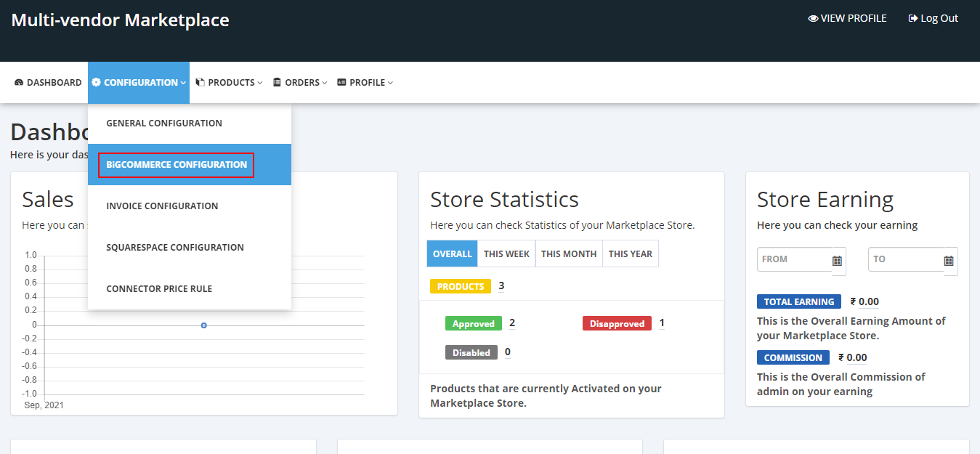Click the View Profile link
980x454 pixels.
[x=847, y=18]
